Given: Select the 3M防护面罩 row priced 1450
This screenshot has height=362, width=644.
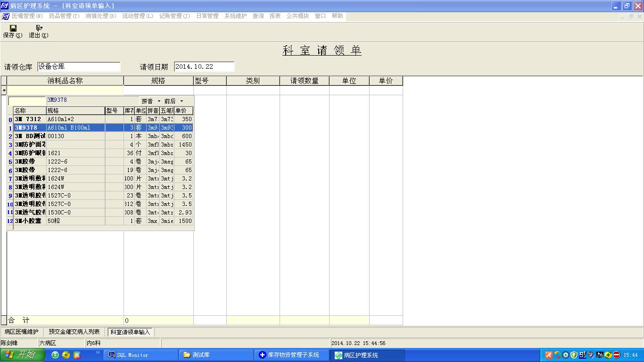Looking at the screenshot, I should pyautogui.click(x=103, y=145).
